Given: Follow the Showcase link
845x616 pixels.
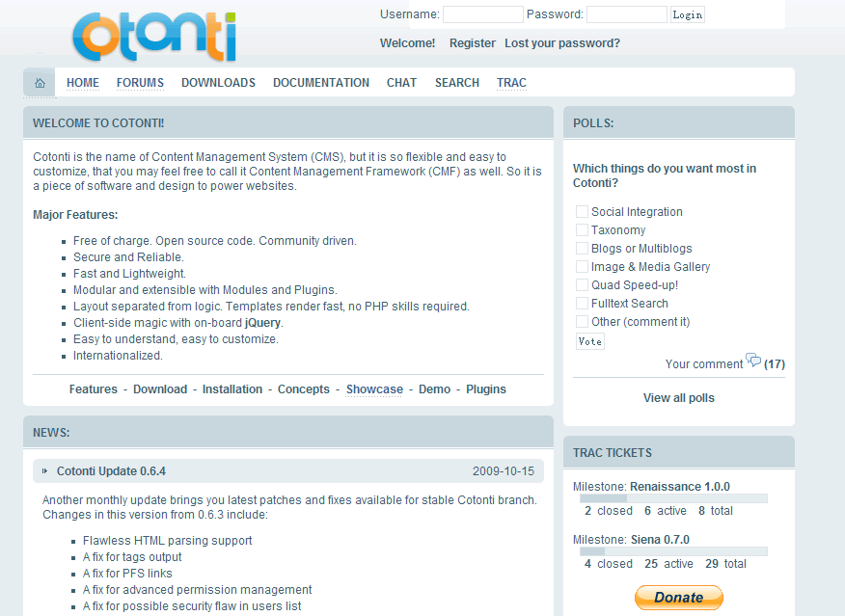Looking at the screenshot, I should coord(374,389).
